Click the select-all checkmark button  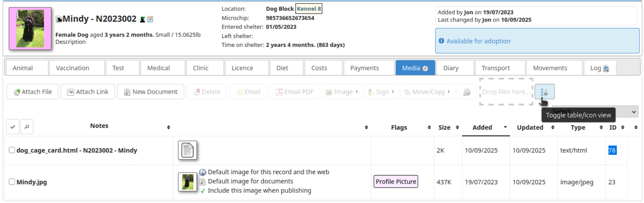click(13, 127)
